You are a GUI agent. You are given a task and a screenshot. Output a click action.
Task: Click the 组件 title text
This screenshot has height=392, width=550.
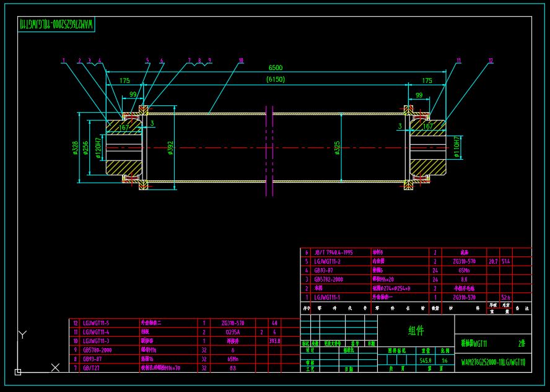[x=416, y=331]
